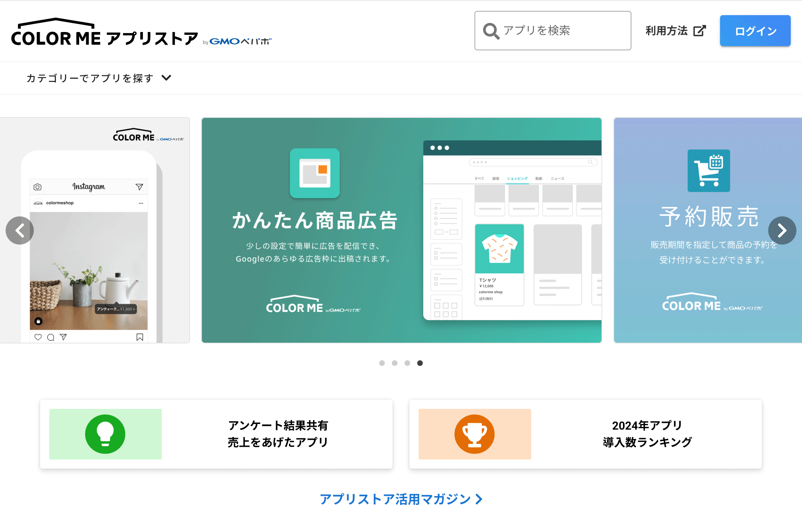The height and width of the screenshot is (532, 802).
Task: Go to the previous carousel slide
Action: tap(20, 230)
